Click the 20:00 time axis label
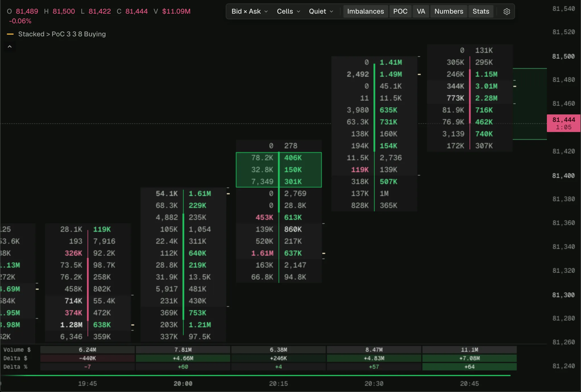Image resolution: width=581 pixels, height=392 pixels. point(183,384)
